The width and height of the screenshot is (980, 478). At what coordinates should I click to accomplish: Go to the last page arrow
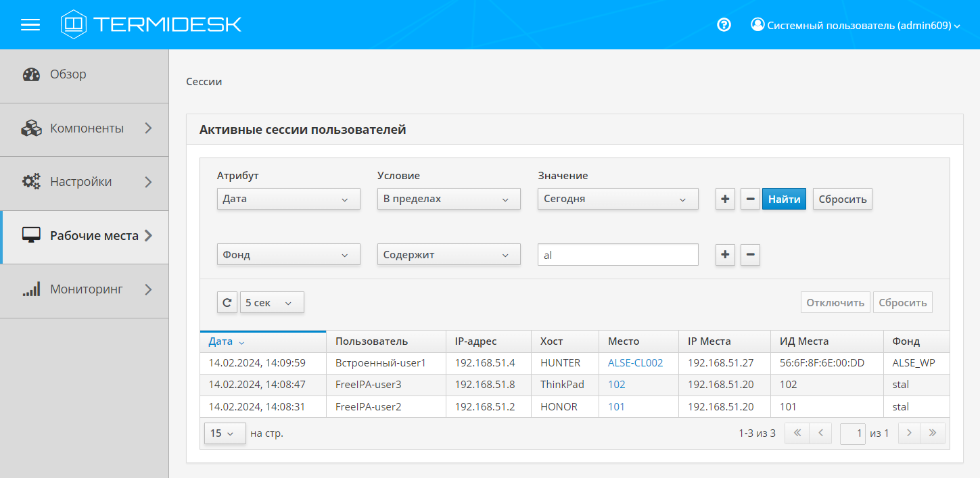933,433
